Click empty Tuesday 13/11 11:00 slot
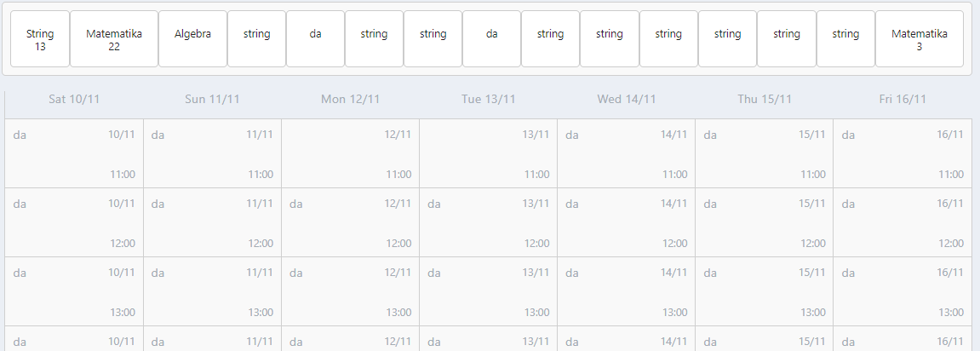The image size is (980, 351). (488, 153)
